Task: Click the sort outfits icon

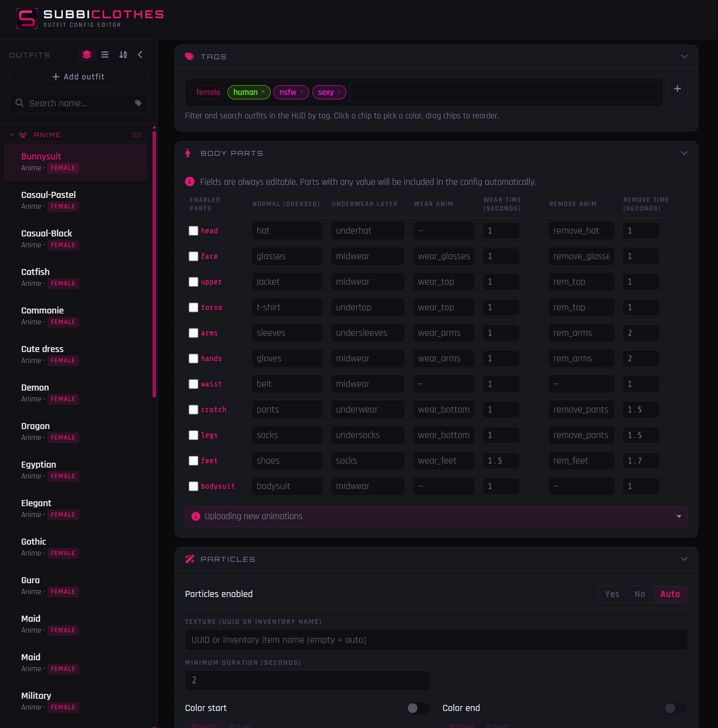Action: (123, 54)
